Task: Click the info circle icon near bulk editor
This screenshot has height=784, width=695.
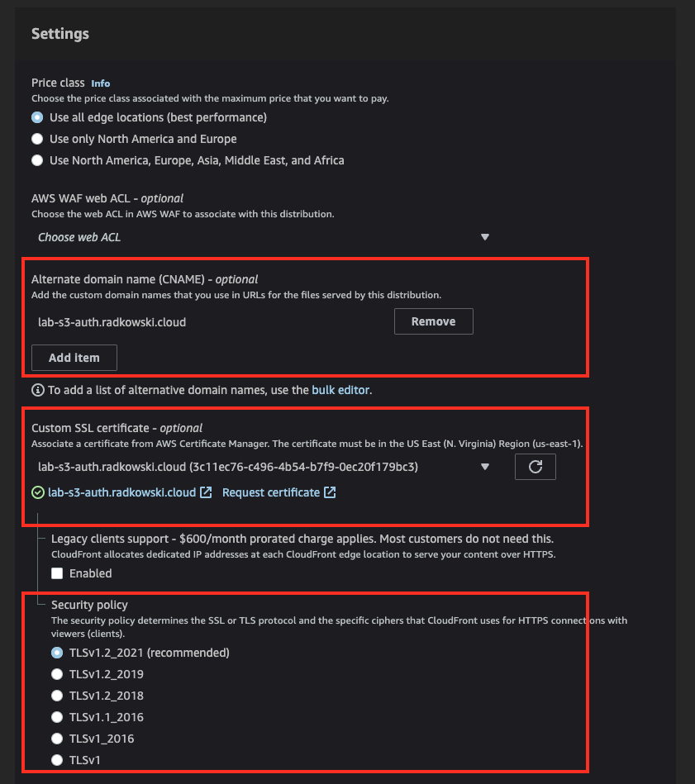Action: click(38, 390)
